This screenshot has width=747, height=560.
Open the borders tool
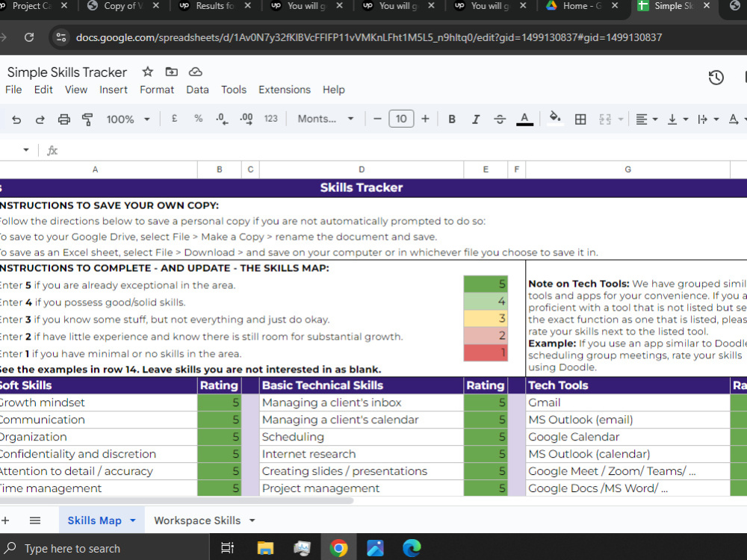(x=580, y=119)
